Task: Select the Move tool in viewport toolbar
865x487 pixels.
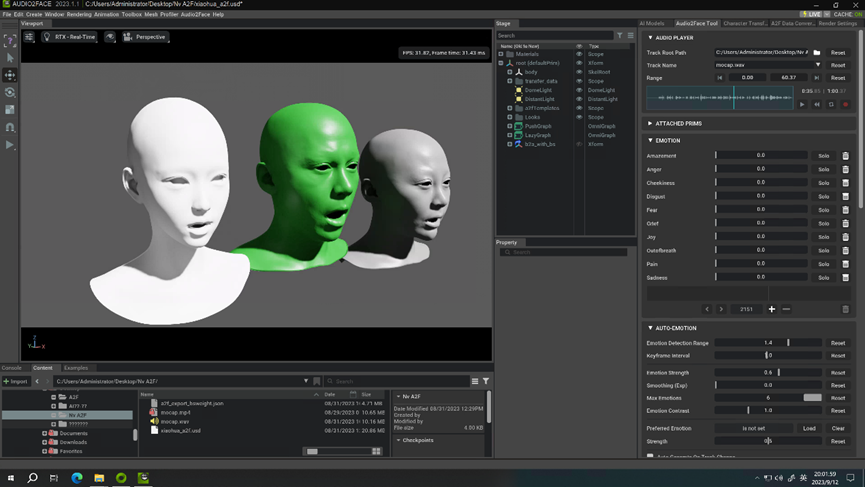Action: (x=10, y=75)
